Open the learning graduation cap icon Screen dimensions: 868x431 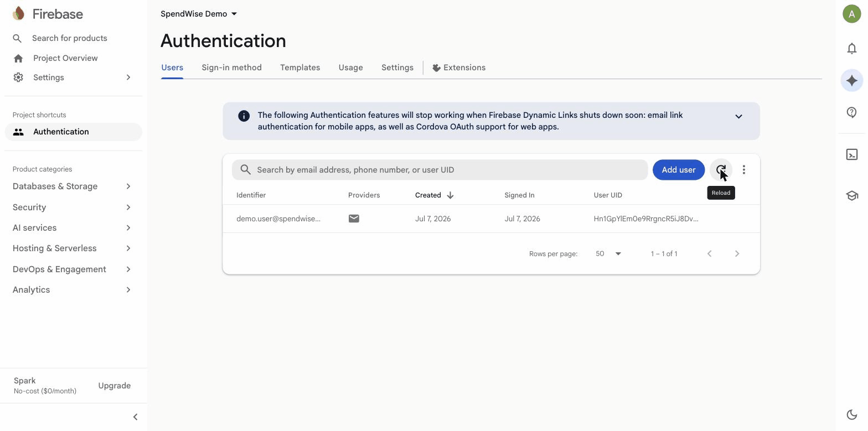click(852, 196)
